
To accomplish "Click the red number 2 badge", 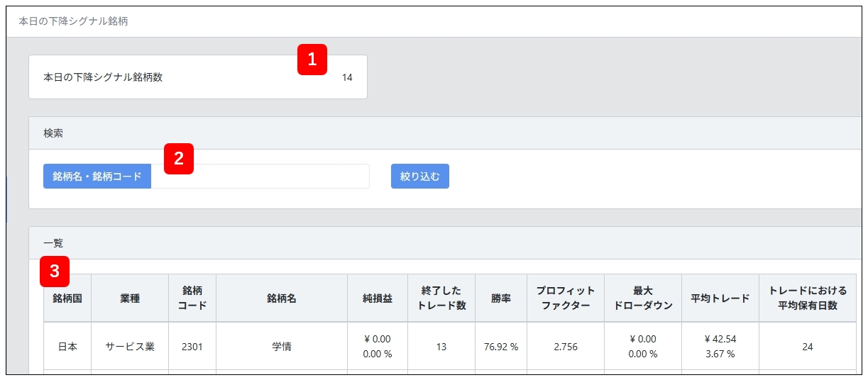I will 179,159.
